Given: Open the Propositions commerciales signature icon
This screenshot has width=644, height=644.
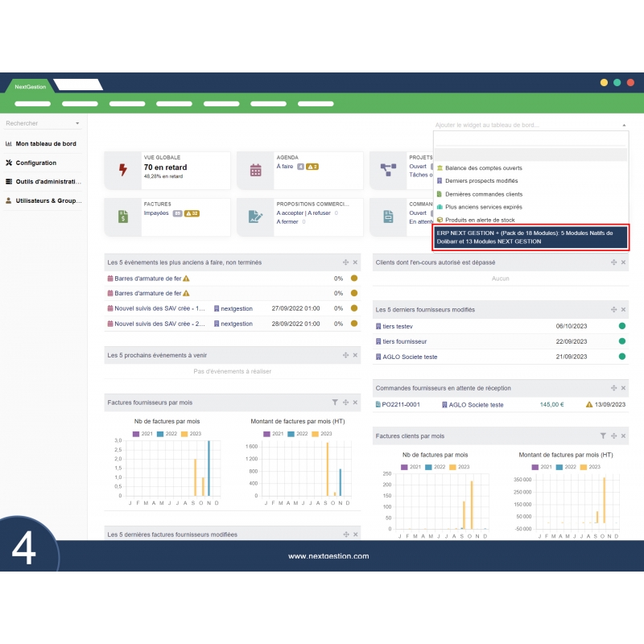Looking at the screenshot, I should [256, 217].
